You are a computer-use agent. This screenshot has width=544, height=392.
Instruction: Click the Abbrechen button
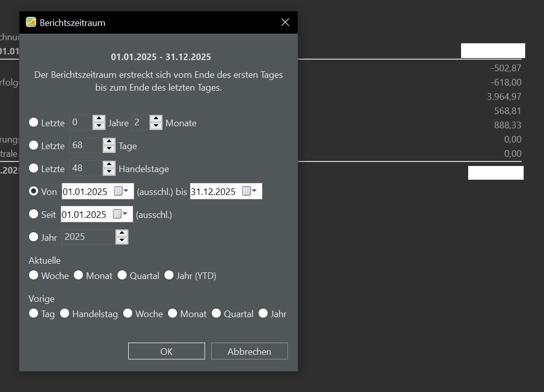tap(249, 351)
